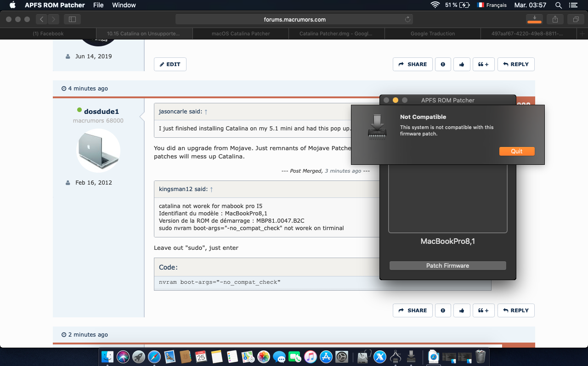
Task: Open the APFS ROM Patcher menu
Action: click(55, 5)
